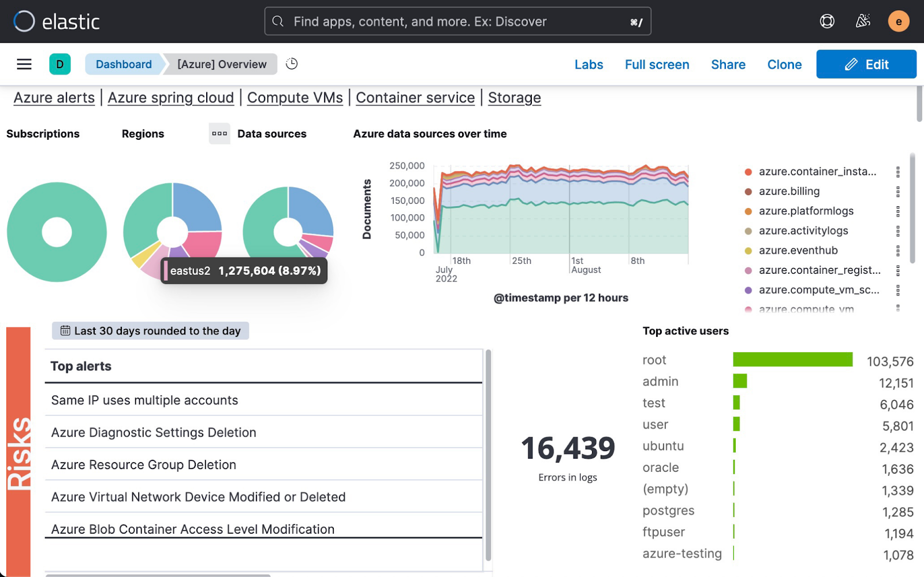Screen dimensions: 924x577
Task: Click the 16,439 Errors in logs metric
Action: [568, 457]
